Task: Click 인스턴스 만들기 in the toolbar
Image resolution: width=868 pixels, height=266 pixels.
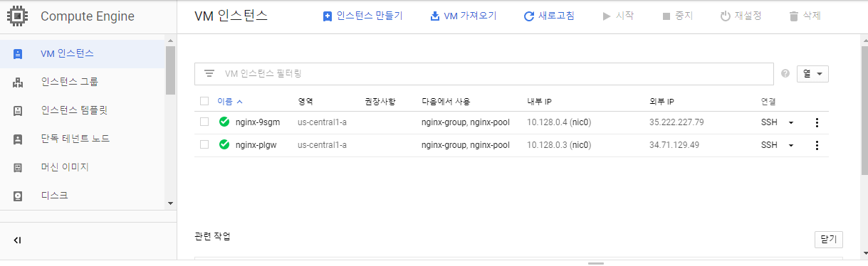Action: click(x=362, y=16)
